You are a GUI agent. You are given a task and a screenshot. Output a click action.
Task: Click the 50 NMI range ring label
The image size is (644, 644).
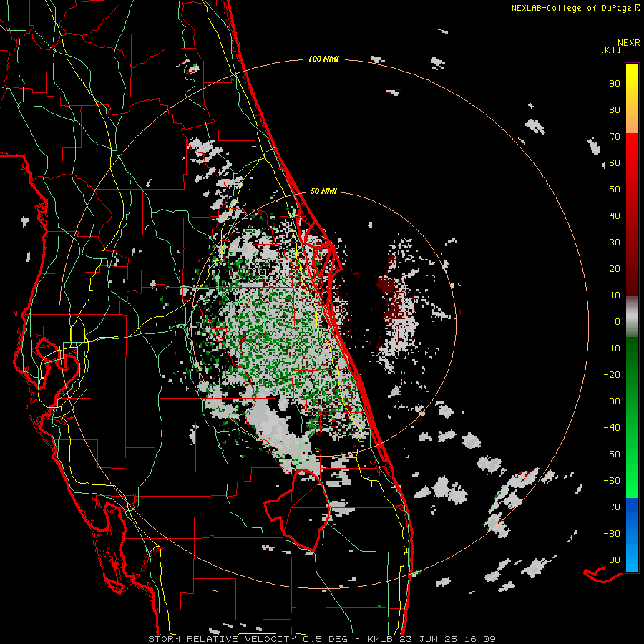[x=323, y=191]
